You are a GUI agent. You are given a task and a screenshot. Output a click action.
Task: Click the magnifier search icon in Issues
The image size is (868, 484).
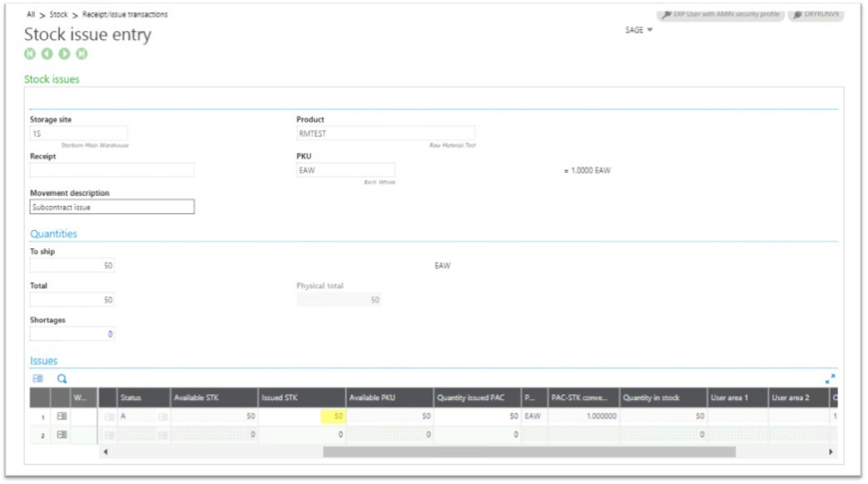[x=62, y=379]
